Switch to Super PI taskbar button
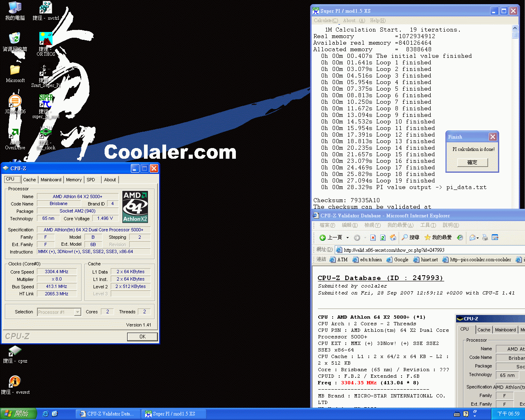 (x=173, y=414)
